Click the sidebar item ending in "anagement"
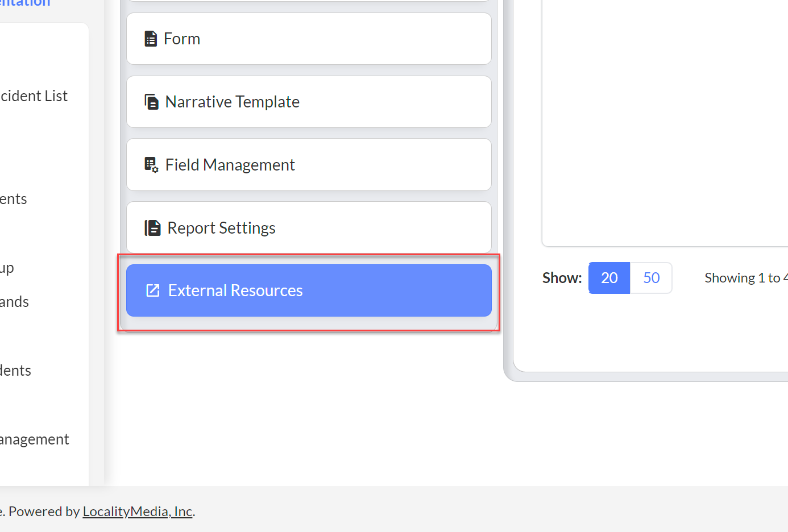The height and width of the screenshot is (532, 788). click(x=34, y=439)
